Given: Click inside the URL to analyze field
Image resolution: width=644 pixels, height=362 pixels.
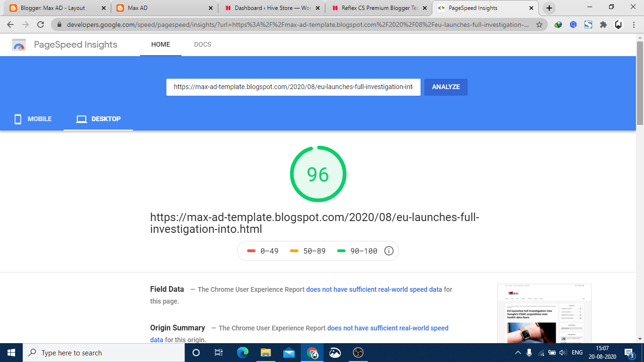Looking at the screenshot, I should 293,87.
